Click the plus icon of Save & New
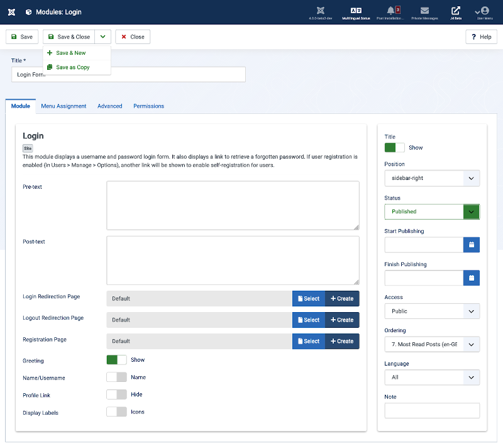This screenshot has height=448, width=503. pos(50,53)
